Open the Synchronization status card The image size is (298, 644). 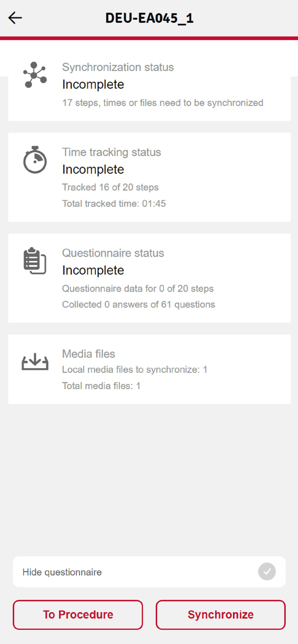pyautogui.click(x=149, y=84)
